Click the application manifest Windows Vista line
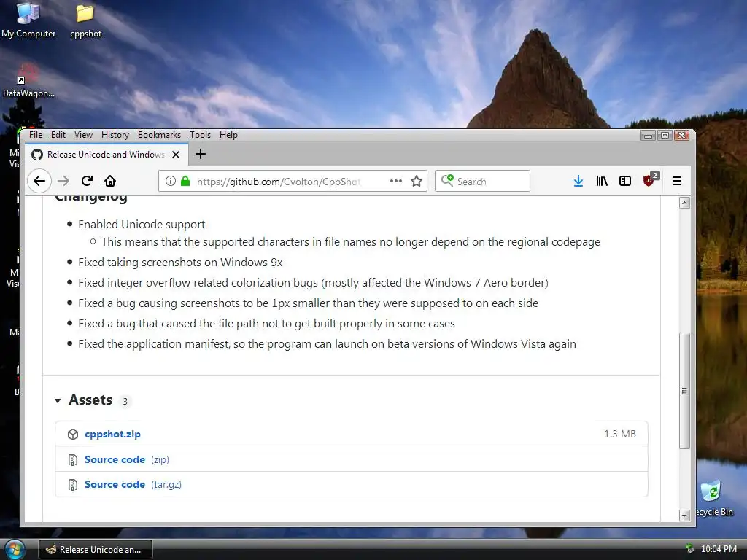Viewport: 747px width, 560px height. [x=327, y=344]
